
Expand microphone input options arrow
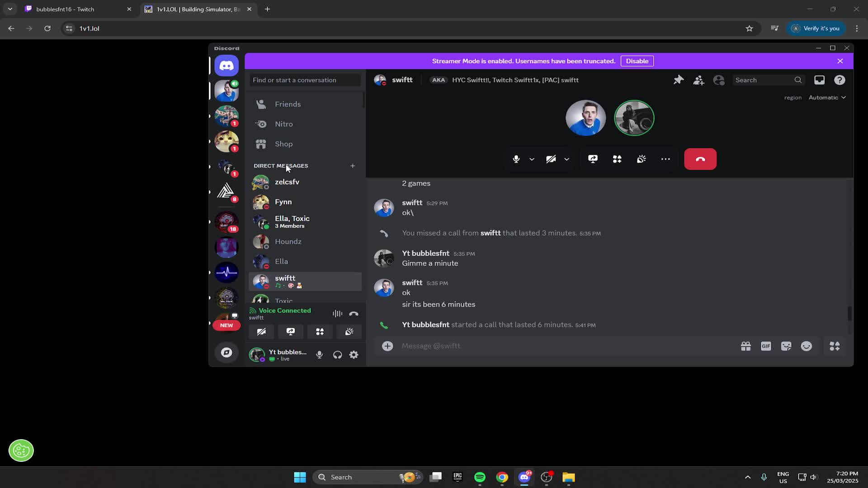(532, 159)
